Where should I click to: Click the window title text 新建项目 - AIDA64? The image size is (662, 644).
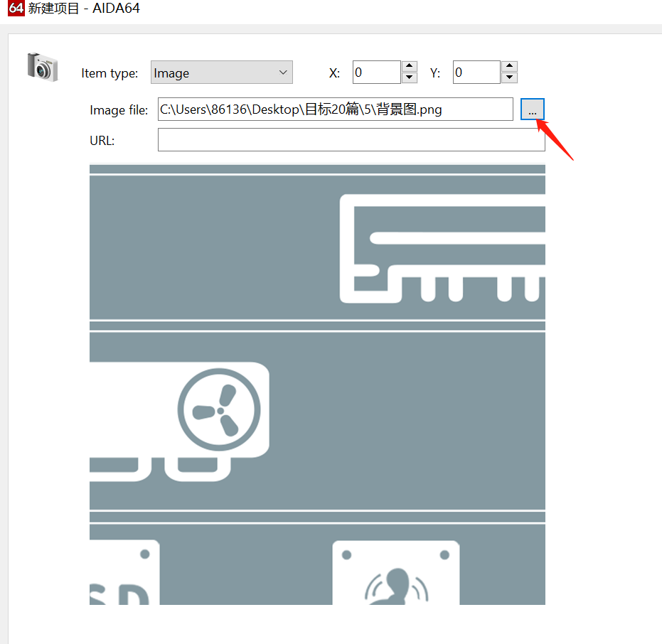pyautogui.click(x=84, y=9)
